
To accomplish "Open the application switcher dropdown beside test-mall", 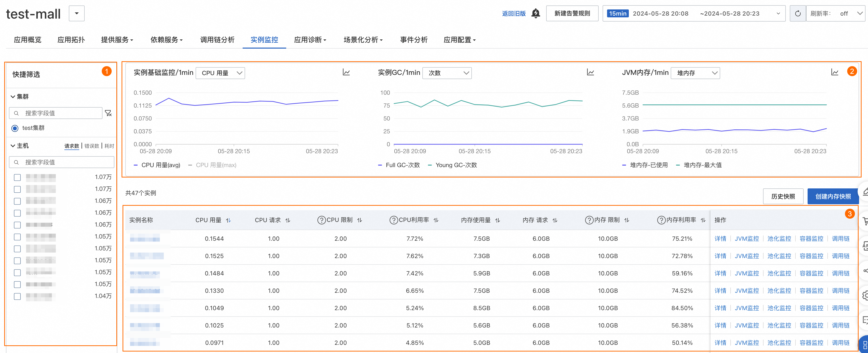I will 77,13.
